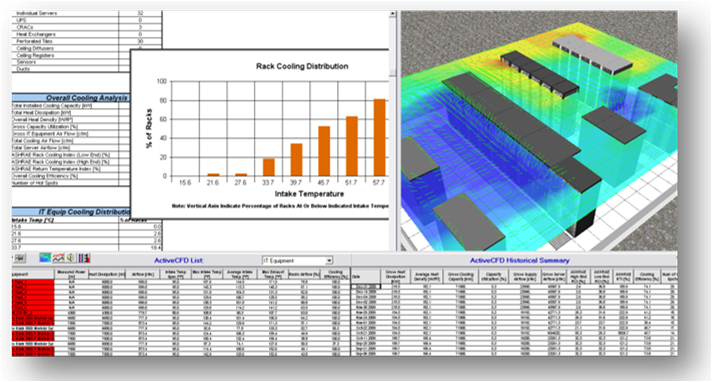This screenshot has width=712, height=382.
Task: Click the Overall Cooling Analysis header
Action: 71,98
